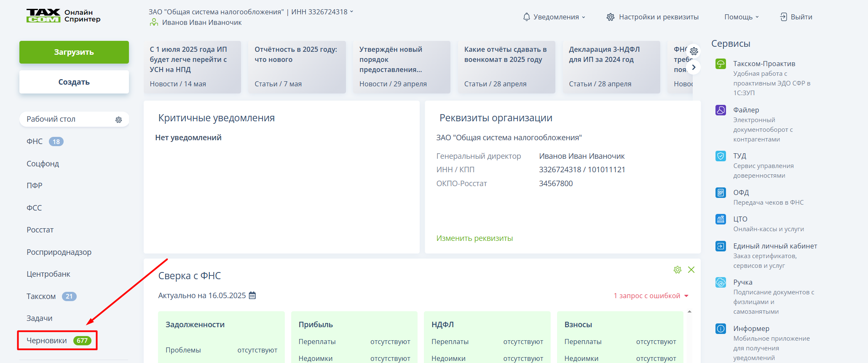Open the news feed settings gear icon
The image size is (868, 363).
[694, 51]
